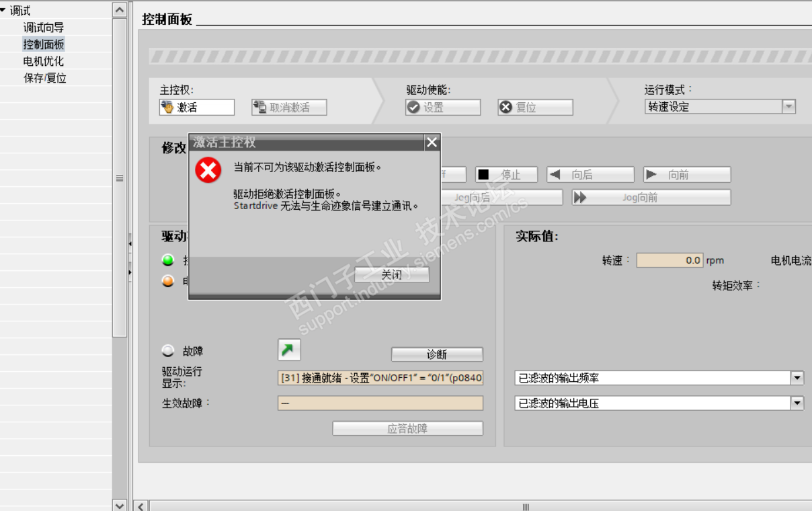Click the 诊断 button
Screen dimensions: 812x511
click(437, 354)
